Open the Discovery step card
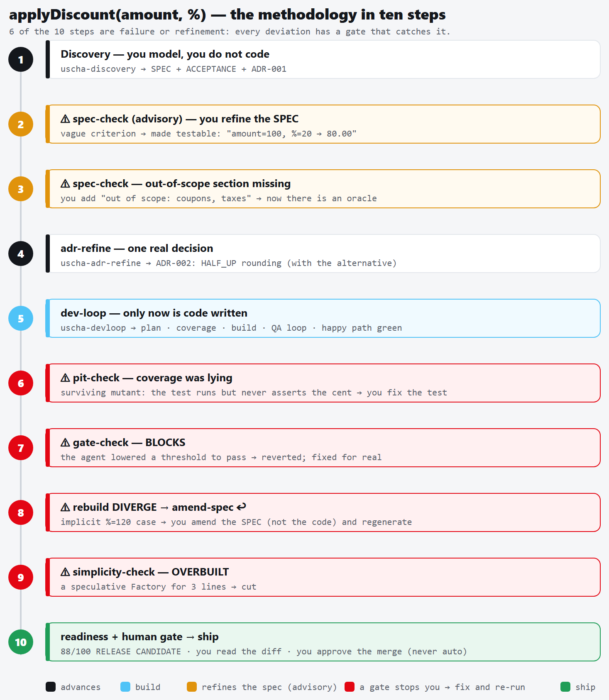Image resolution: width=609 pixels, height=700 pixels. (323, 59)
